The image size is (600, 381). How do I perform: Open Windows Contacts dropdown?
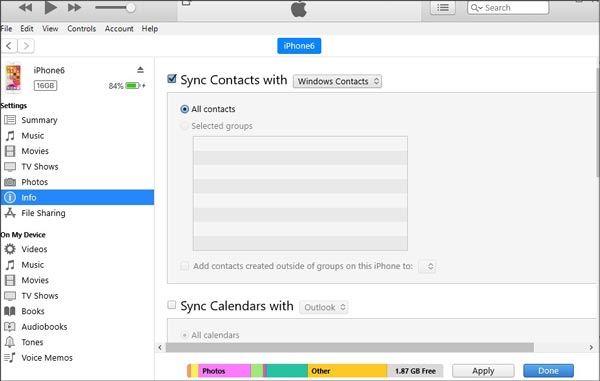coord(338,81)
